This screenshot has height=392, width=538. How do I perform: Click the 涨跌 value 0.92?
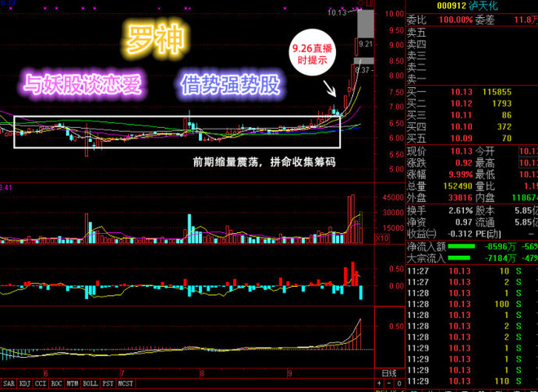pyautogui.click(x=464, y=163)
